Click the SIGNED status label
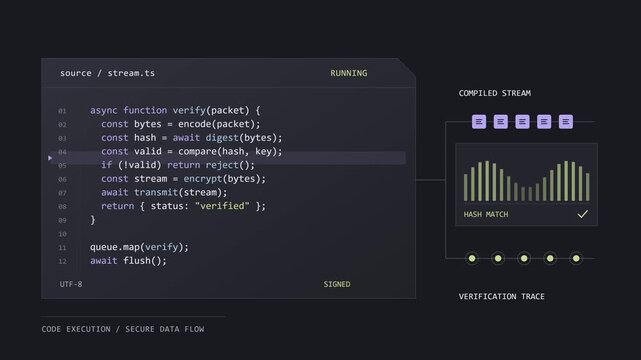 [337, 284]
